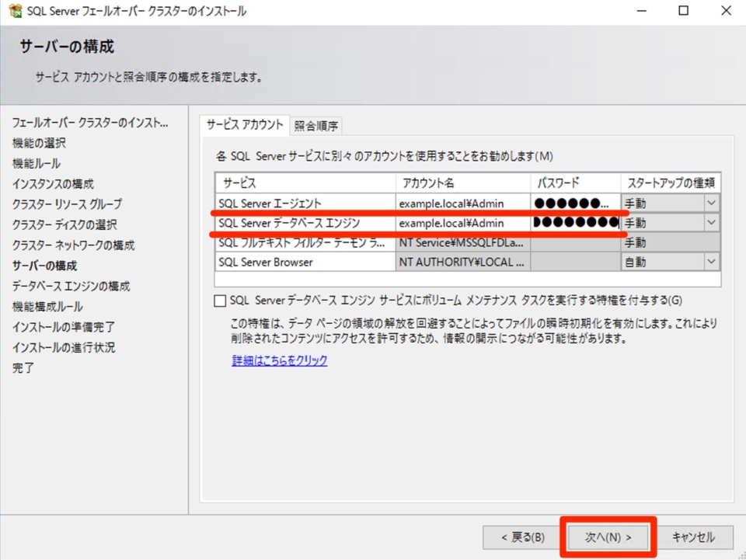This screenshot has width=746, height=560.
Task: Click the 機能の選択 step in sidebar
Action: tap(39, 143)
